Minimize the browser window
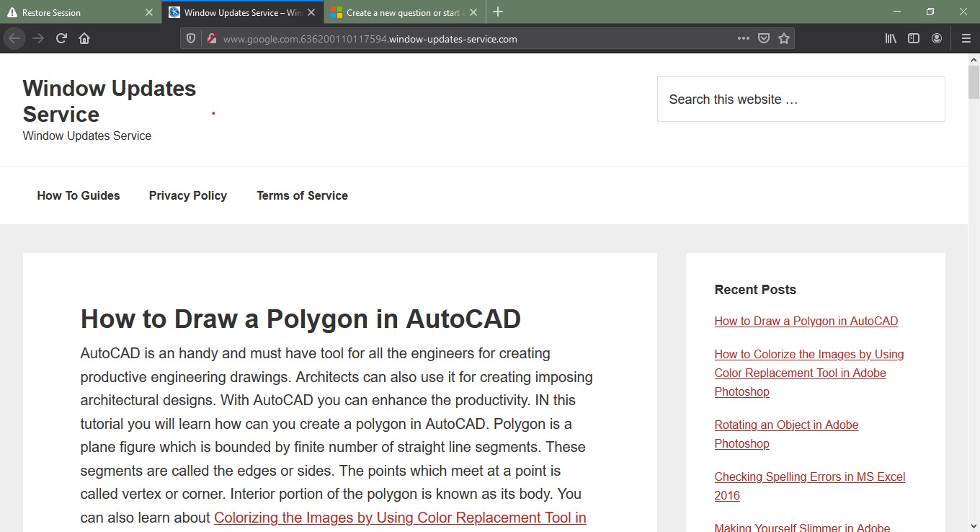Screen dimensions: 980x532 coord(898,12)
